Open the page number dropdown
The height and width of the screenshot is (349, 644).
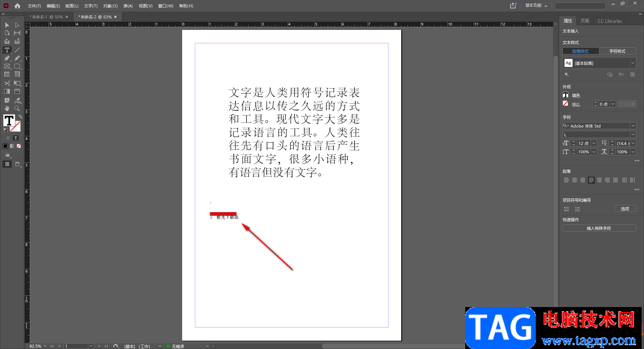91,346
